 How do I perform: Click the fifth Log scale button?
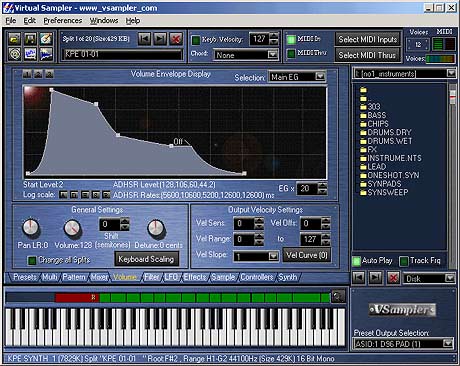(106, 195)
